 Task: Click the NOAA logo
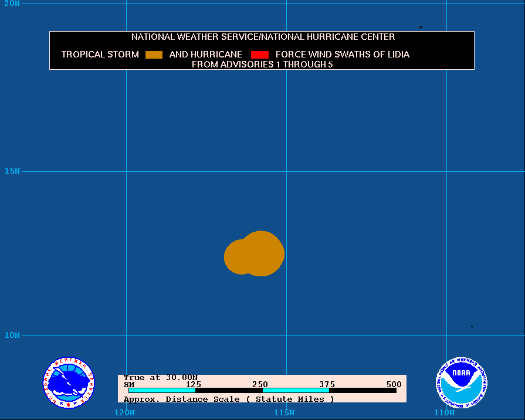click(x=462, y=382)
